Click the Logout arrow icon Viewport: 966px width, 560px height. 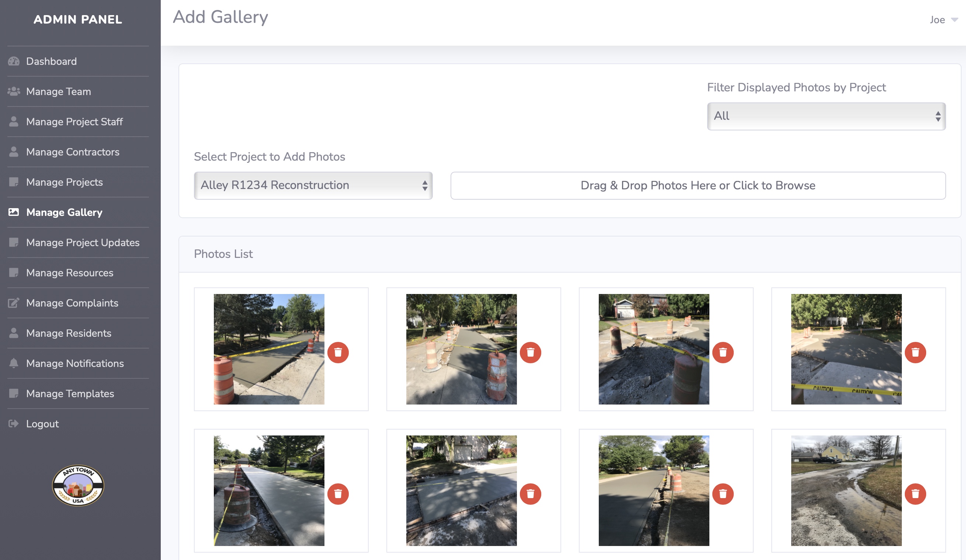pos(14,424)
